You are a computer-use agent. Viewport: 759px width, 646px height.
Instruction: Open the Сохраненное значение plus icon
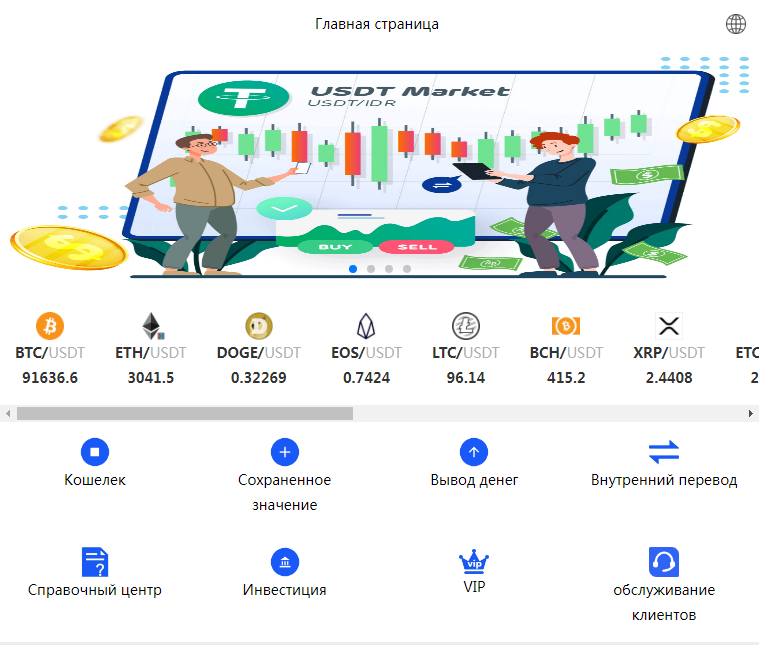coord(285,452)
